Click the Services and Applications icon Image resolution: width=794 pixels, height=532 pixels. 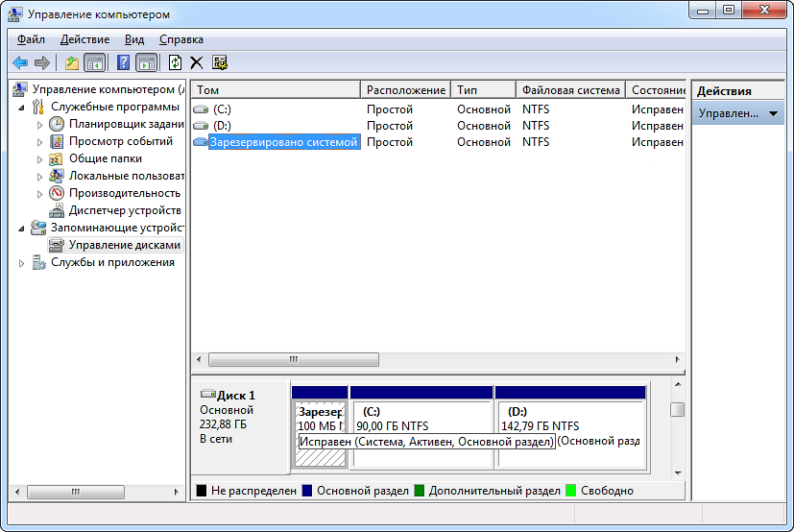(x=38, y=262)
